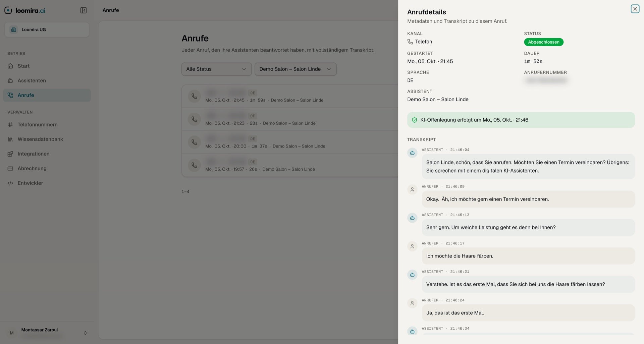Image resolution: width=644 pixels, height=344 pixels.
Task: Click the message 'Ich möchte die Haare färben.'
Action: pos(528,256)
